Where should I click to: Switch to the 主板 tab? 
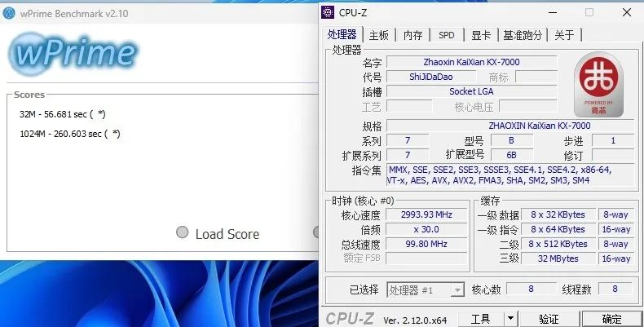point(379,35)
